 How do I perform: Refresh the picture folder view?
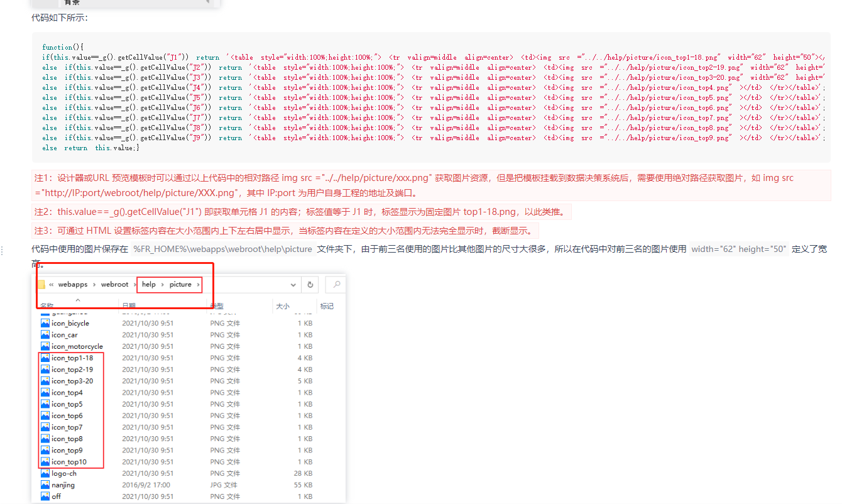pyautogui.click(x=310, y=285)
